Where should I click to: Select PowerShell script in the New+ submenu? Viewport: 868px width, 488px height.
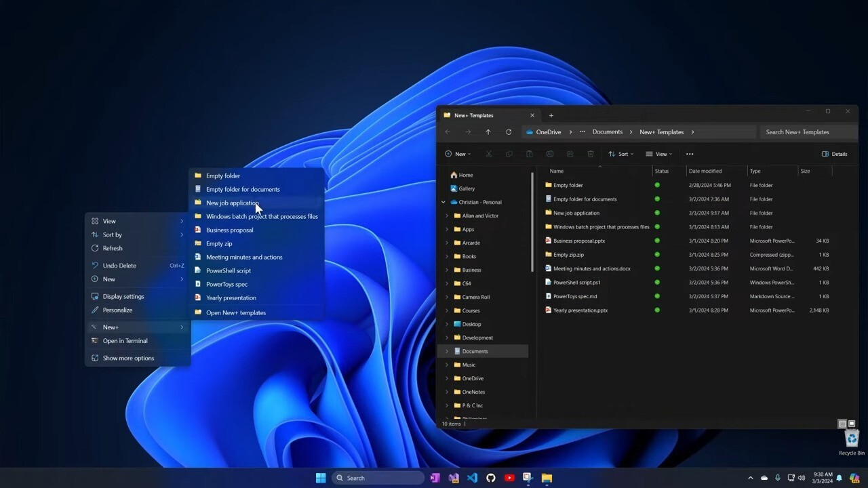tap(256, 270)
